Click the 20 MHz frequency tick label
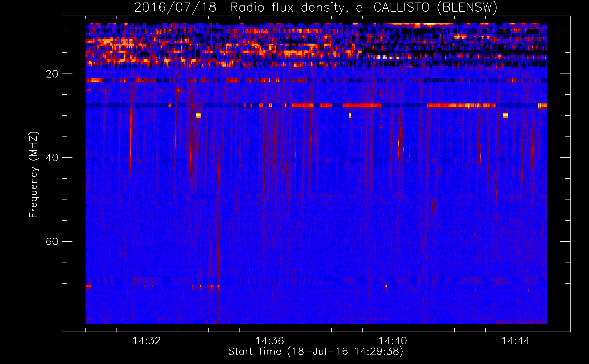 point(52,74)
